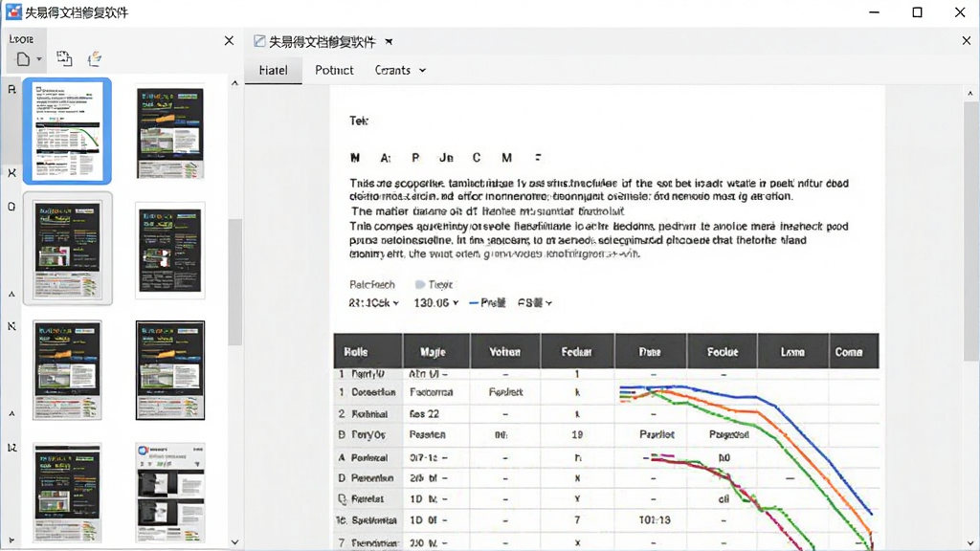Screen dimensions: 980x551
Task: Click the app logo in the title bar
Action: 13,11
